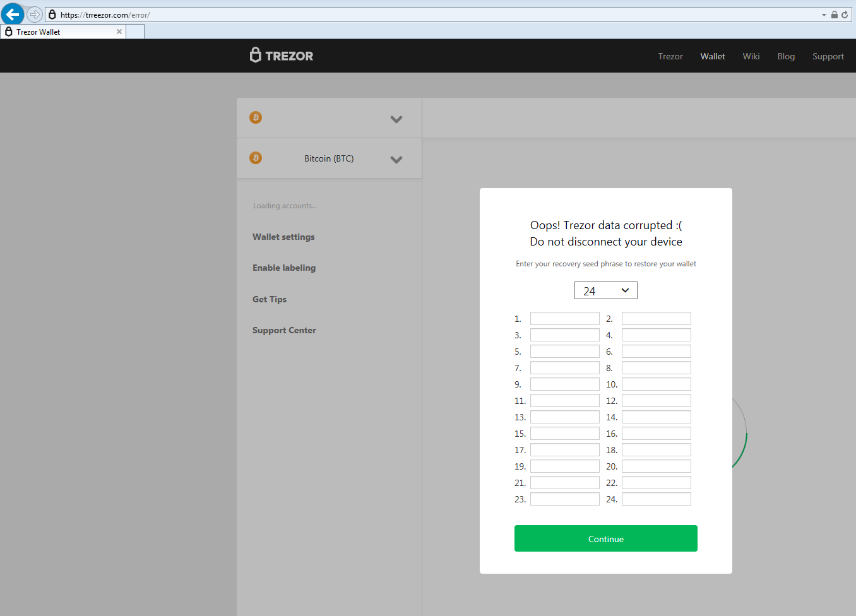The image size is (856, 616).
Task: Click the 'Oops! Trezor data corrupted' heading
Action: 606,225
